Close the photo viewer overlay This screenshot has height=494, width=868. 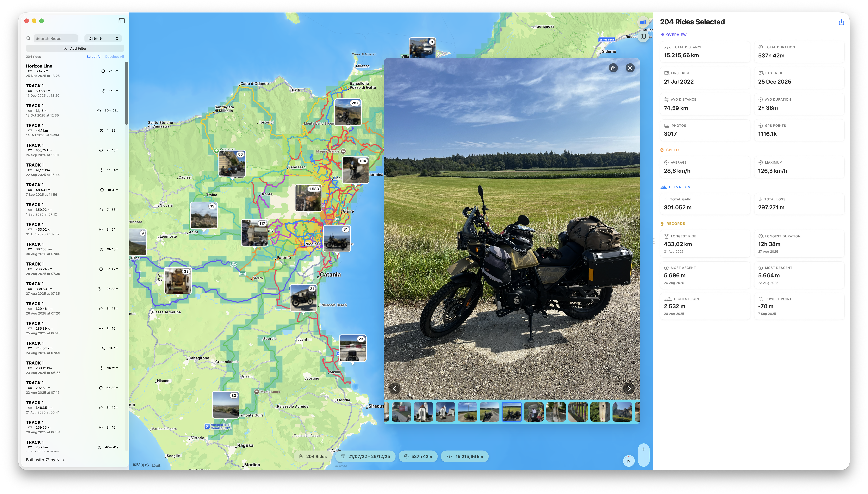[630, 68]
